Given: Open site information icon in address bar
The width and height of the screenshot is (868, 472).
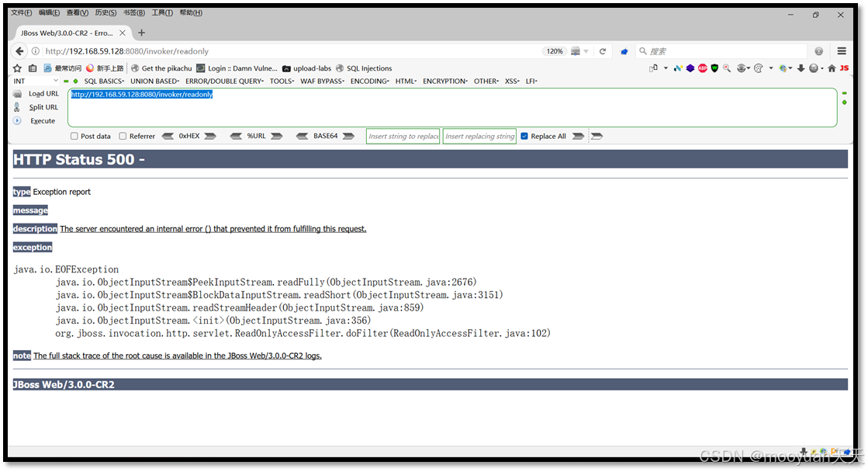Looking at the screenshot, I should tap(36, 51).
